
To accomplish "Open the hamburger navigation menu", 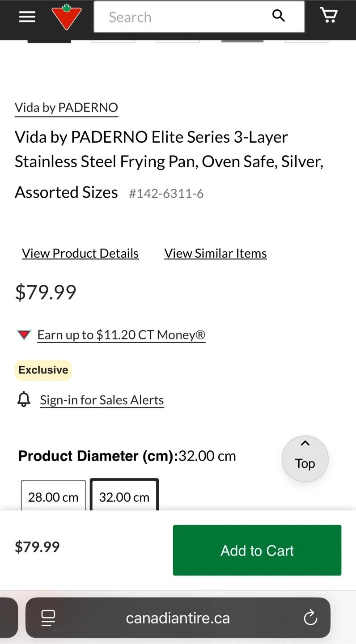I will 27,17.
